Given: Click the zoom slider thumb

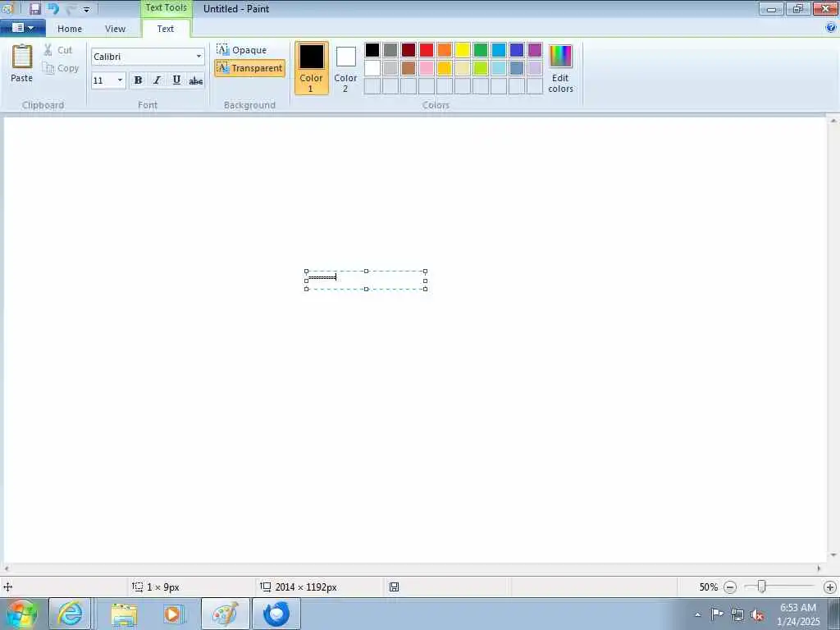Looking at the screenshot, I should click(x=761, y=587).
